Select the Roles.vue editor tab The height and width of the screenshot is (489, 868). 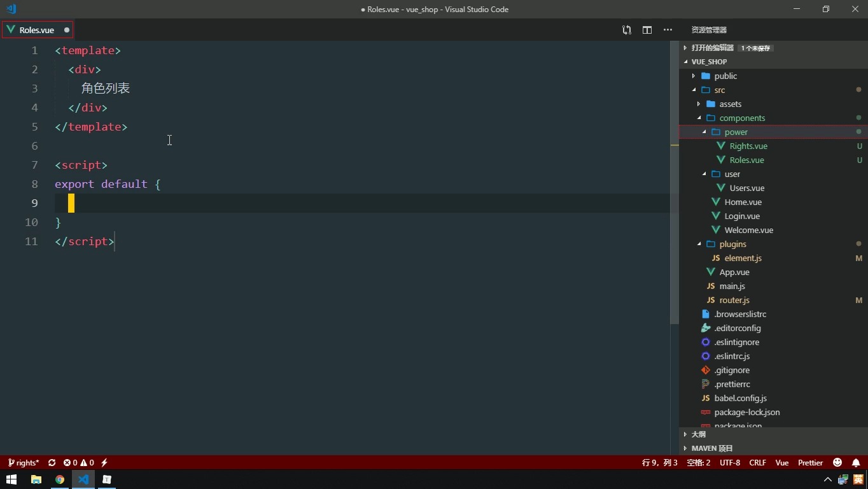coord(37,30)
